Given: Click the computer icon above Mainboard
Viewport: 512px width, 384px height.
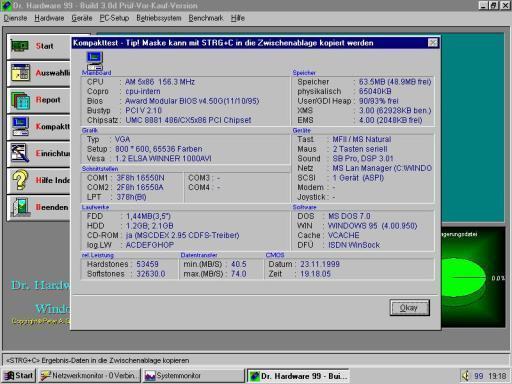Looking at the screenshot, I should click(x=95, y=61).
